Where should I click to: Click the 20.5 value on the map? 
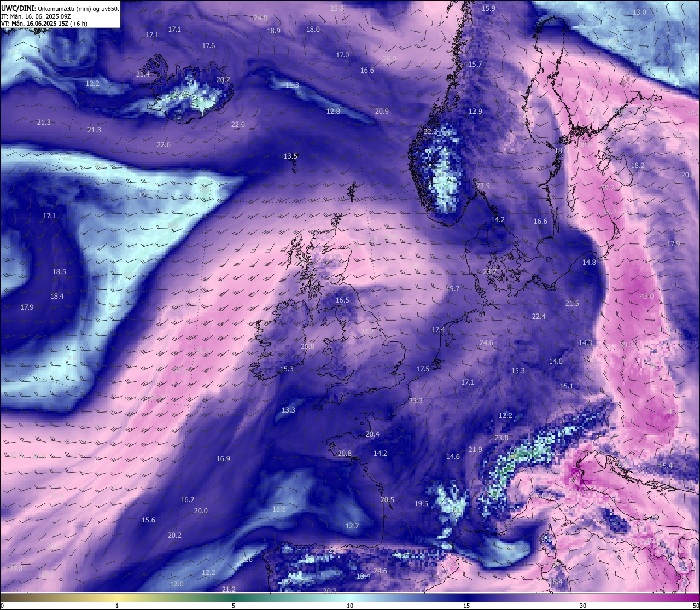pos(387,499)
